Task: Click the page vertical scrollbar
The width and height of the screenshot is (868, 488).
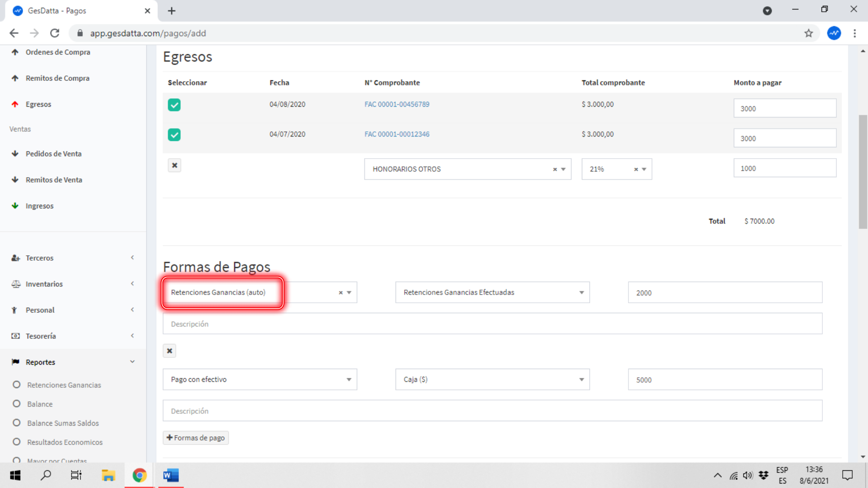Action: 863,172
